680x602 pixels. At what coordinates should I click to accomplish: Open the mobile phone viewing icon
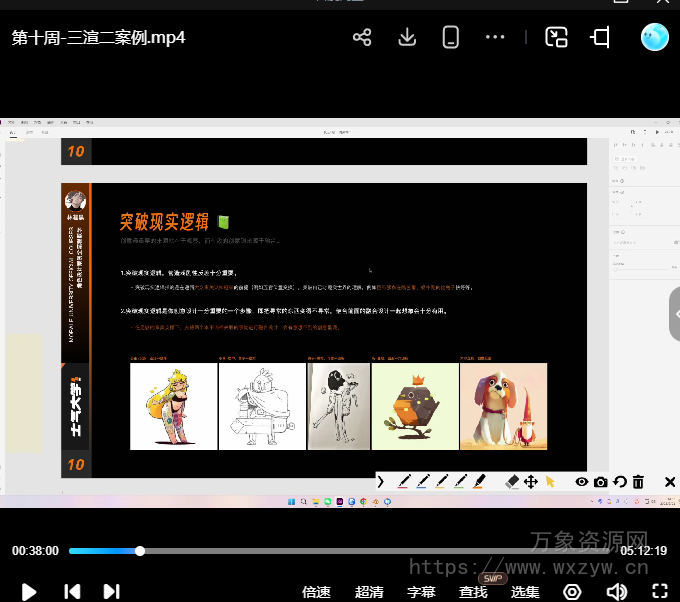coord(451,38)
